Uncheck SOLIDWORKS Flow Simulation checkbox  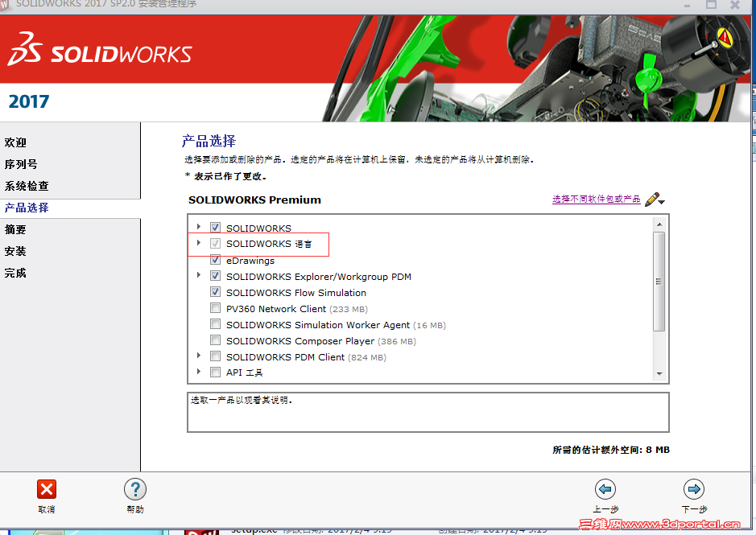click(x=215, y=291)
